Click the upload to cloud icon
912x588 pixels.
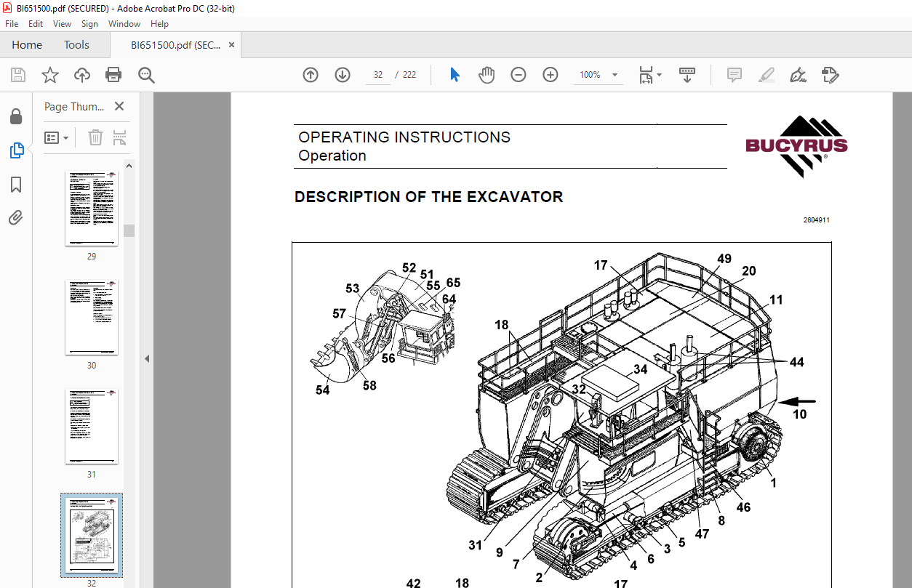(x=82, y=75)
